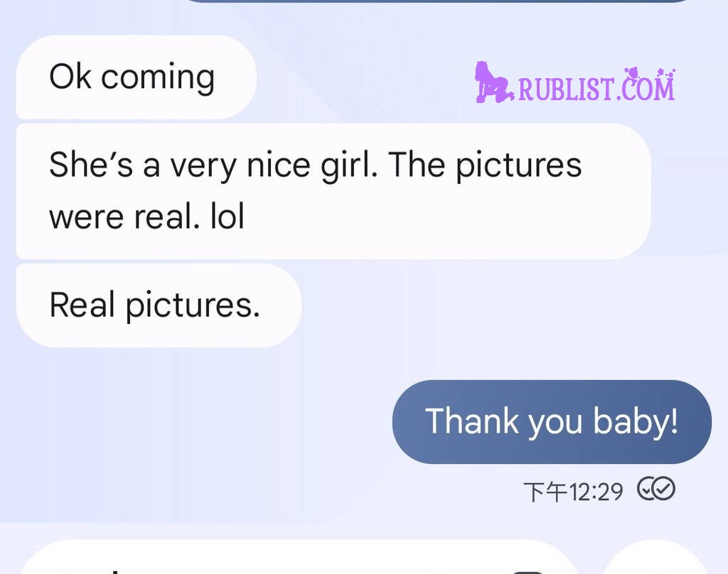Viewport: 728px width, 574px height.
Task: Click the purple silhouette logo icon
Action: (x=494, y=82)
